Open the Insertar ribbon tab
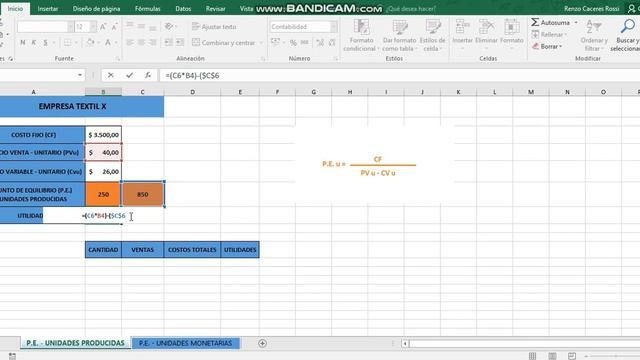Image resolution: width=640 pixels, height=360 pixels. [48, 9]
